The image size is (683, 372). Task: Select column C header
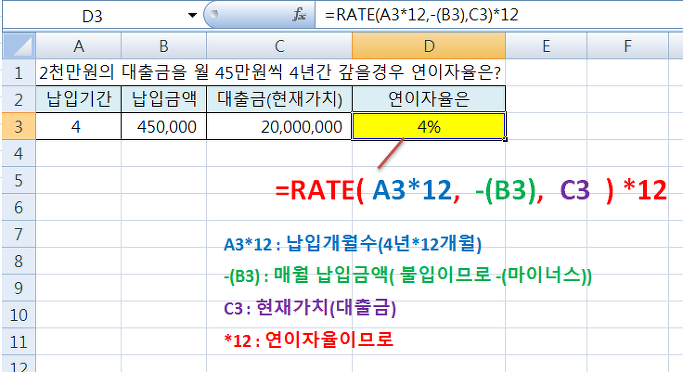click(279, 46)
